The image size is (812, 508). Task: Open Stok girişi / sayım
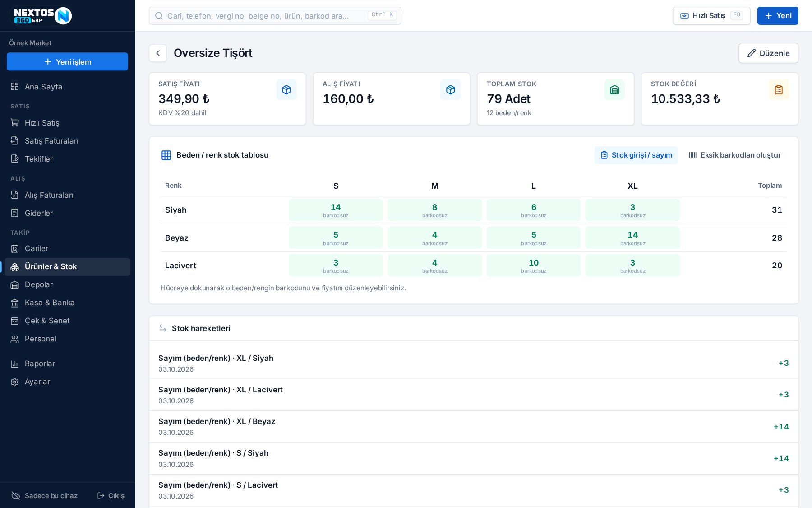click(636, 155)
